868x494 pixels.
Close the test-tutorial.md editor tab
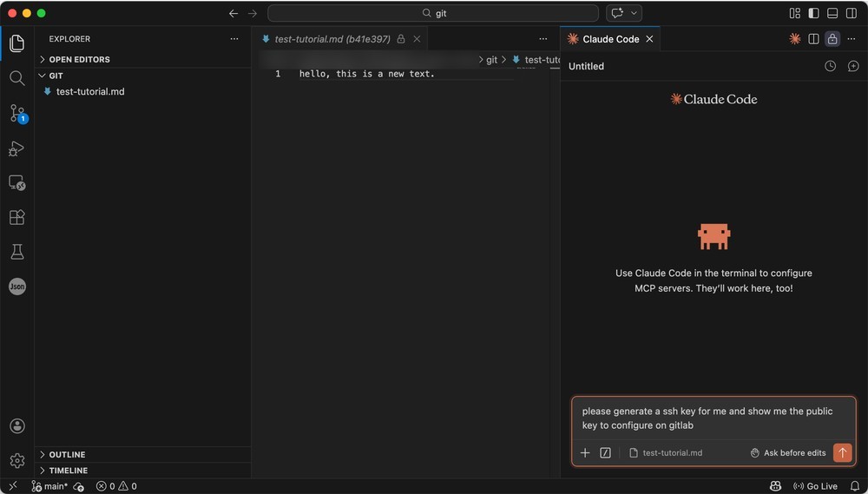tap(417, 39)
